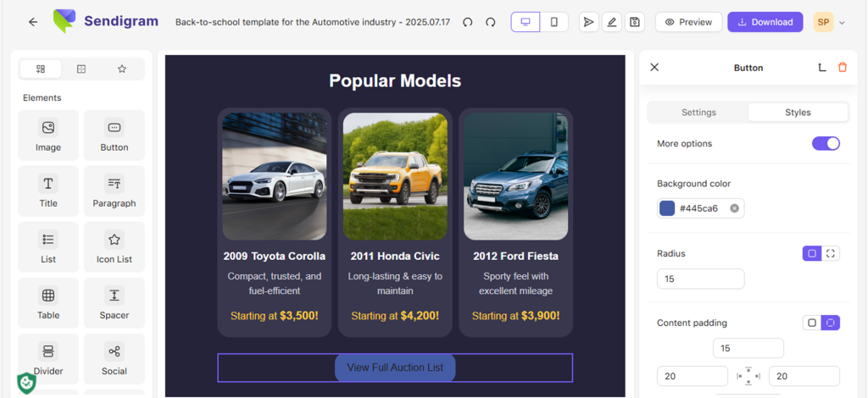Click the 2012 Ford Fiesta car image
This screenshot has height=398, width=868.
[515, 176]
